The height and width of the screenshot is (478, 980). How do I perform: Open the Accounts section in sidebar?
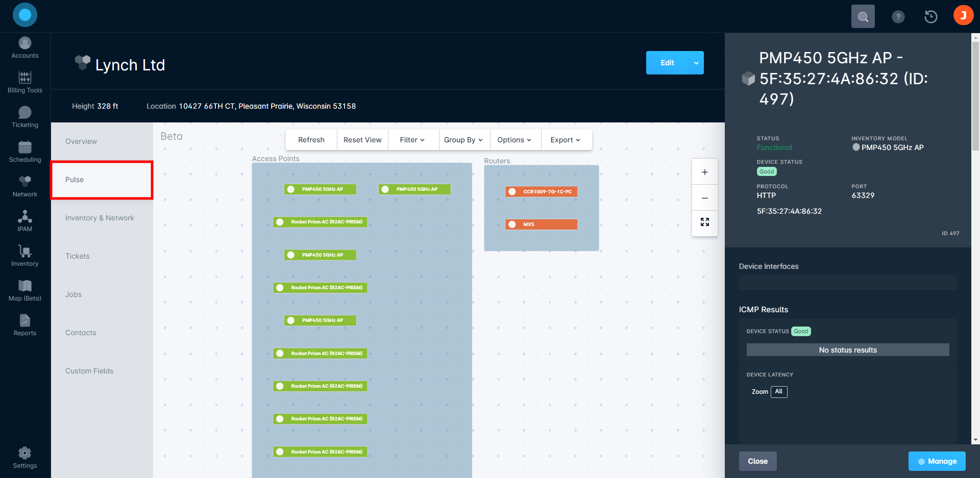click(25, 48)
